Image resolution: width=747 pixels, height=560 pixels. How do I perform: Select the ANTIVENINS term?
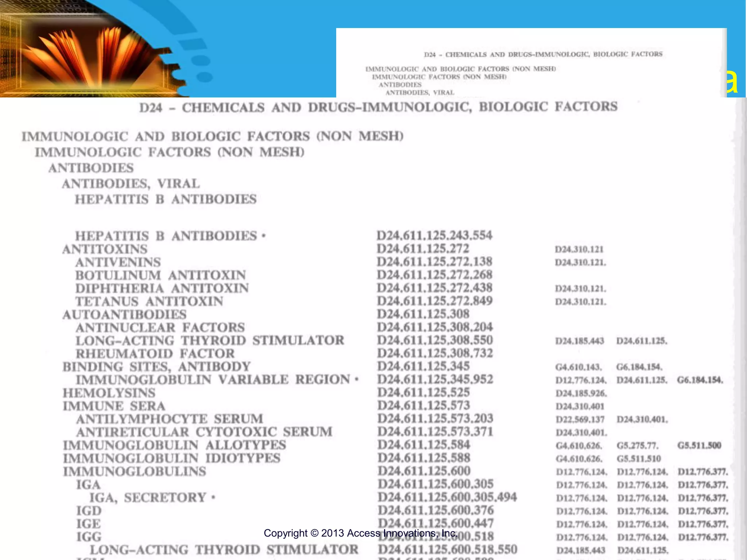click(x=118, y=262)
